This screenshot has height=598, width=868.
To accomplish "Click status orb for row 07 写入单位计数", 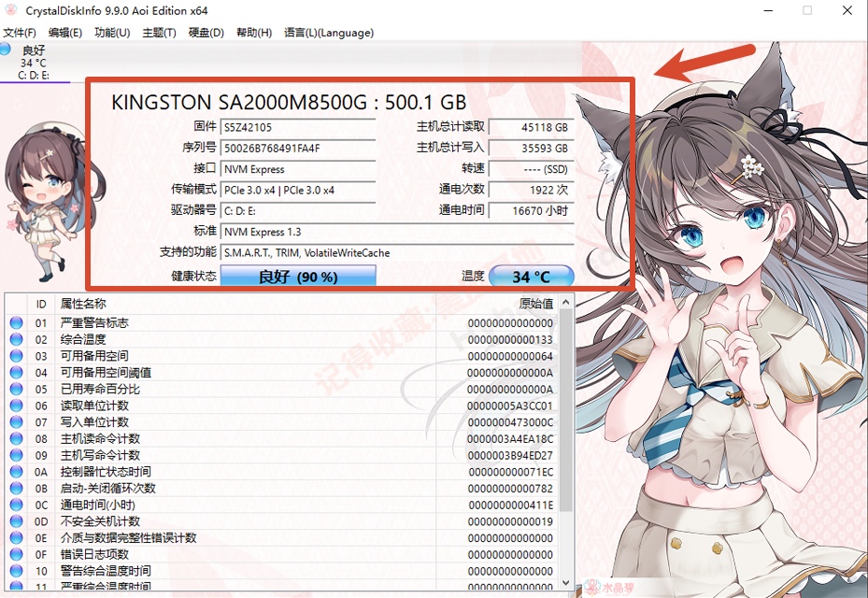I will coord(16,422).
